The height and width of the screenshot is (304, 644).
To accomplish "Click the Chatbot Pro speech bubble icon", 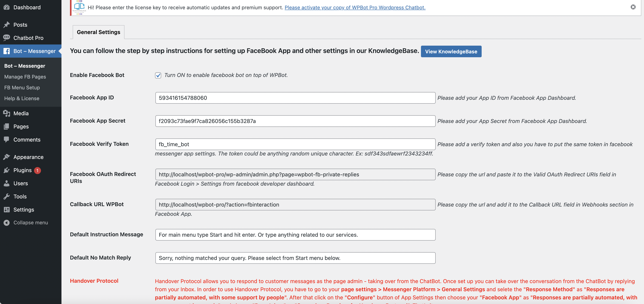I will (x=7, y=38).
